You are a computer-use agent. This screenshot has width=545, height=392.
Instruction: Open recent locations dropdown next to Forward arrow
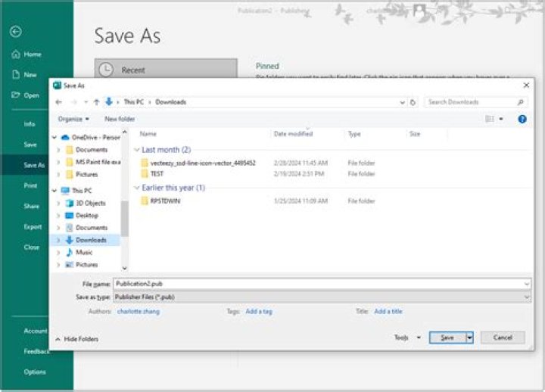(86, 102)
